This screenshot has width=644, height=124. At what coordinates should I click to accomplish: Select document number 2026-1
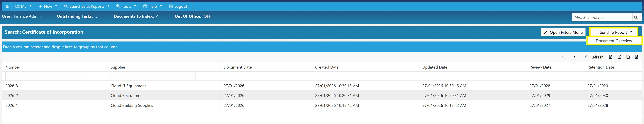[12, 106]
